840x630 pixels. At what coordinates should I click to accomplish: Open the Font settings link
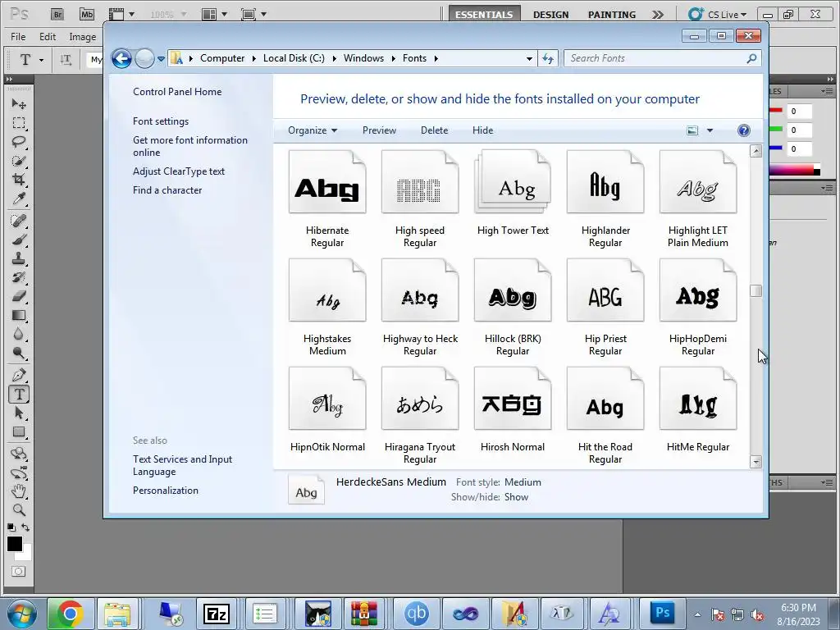[x=161, y=121]
